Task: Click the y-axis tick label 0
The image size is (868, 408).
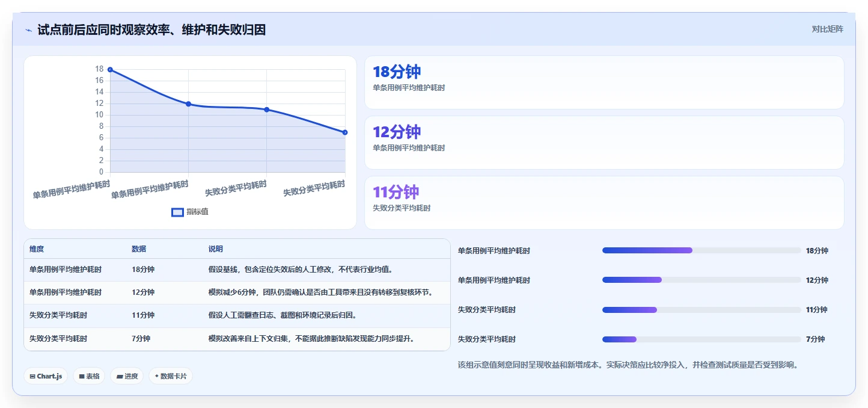Action: pos(101,172)
